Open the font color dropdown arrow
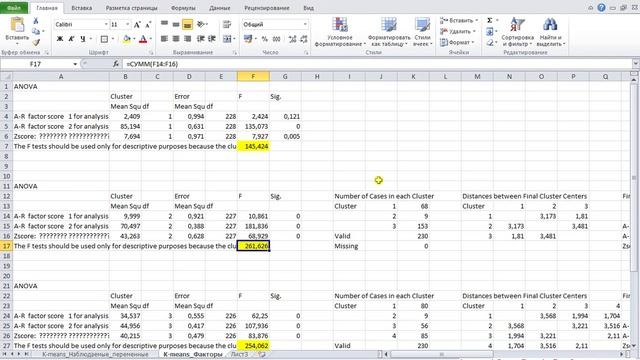The height and width of the screenshot is (360, 640). pos(150,39)
